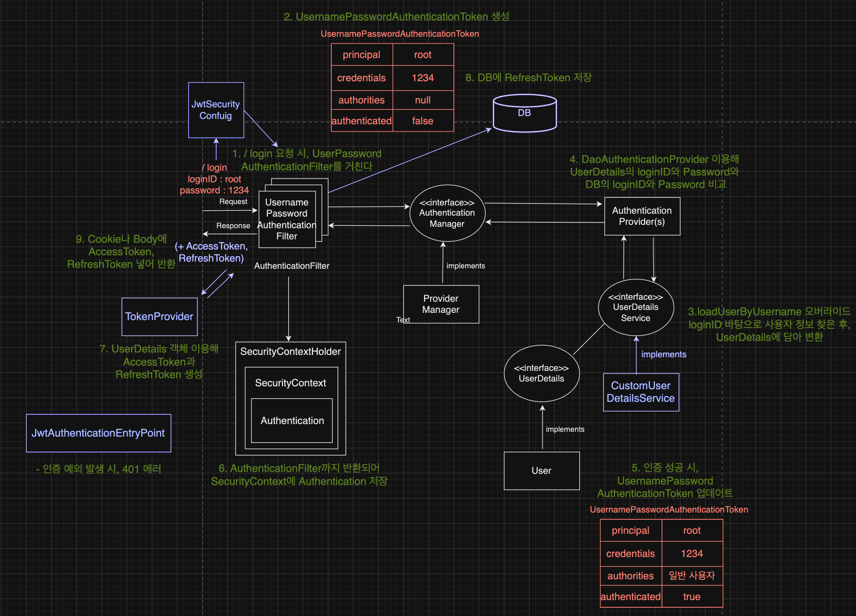Image resolution: width=856 pixels, height=616 pixels.
Task: Click the UserDetails Service interface ellipse
Action: pos(635,308)
